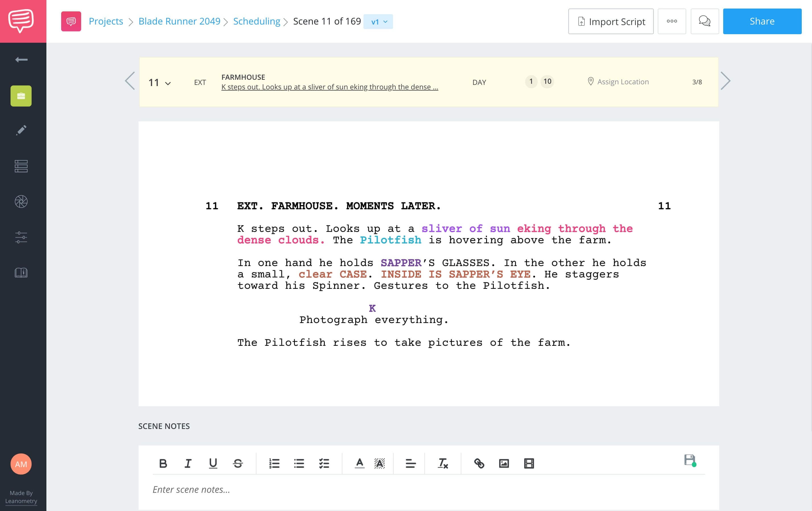Image resolution: width=812 pixels, height=511 pixels.
Task: Insert a numbered list
Action: (x=274, y=463)
